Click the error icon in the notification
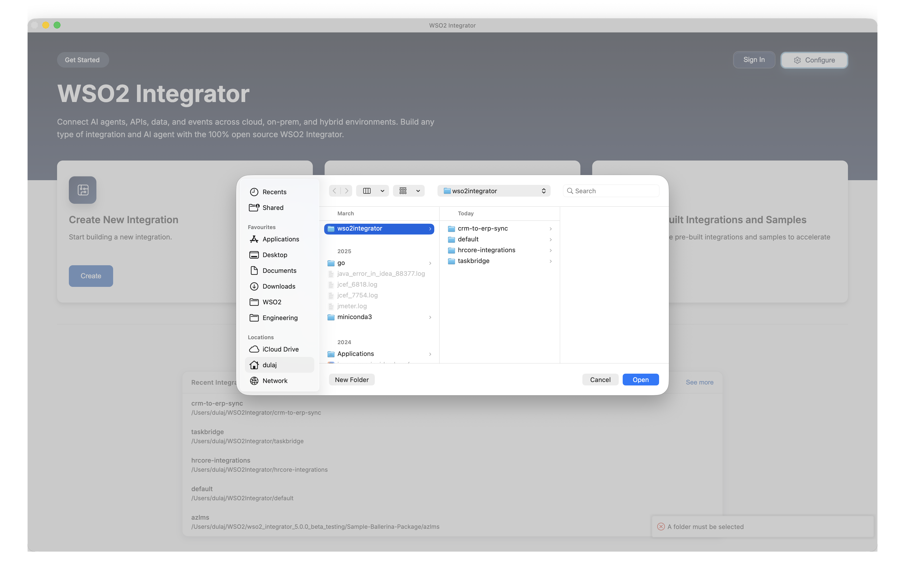 tap(661, 527)
